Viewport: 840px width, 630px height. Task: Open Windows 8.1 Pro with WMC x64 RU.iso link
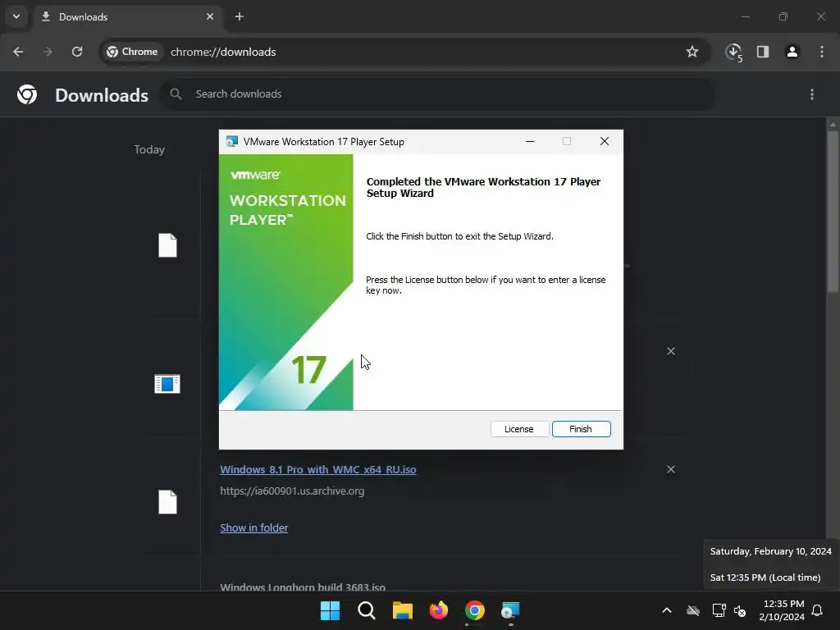coord(318,469)
